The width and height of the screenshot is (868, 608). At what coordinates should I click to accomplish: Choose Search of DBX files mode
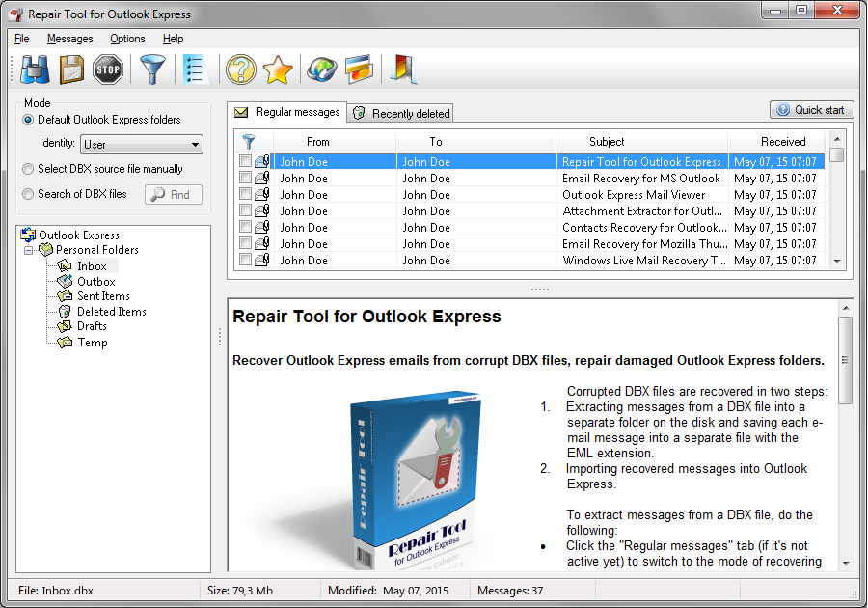click(x=28, y=194)
